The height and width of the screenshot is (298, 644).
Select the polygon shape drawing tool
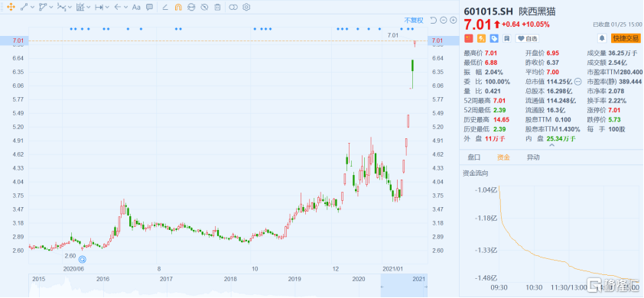coord(42,7)
